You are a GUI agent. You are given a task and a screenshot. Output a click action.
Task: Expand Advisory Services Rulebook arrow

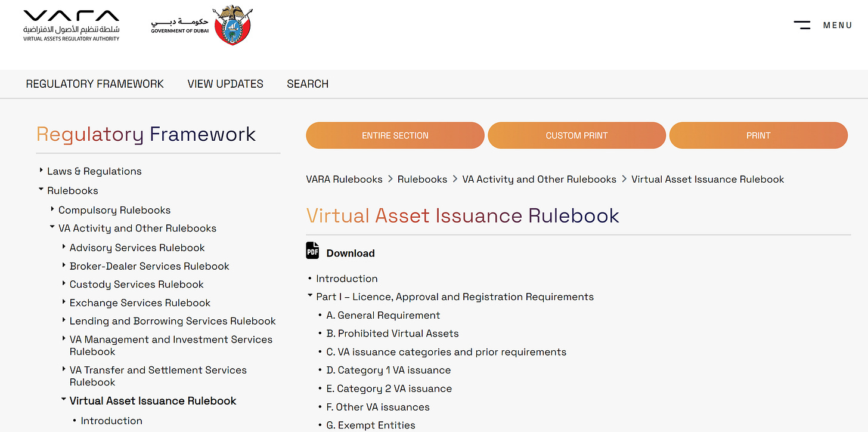64,247
